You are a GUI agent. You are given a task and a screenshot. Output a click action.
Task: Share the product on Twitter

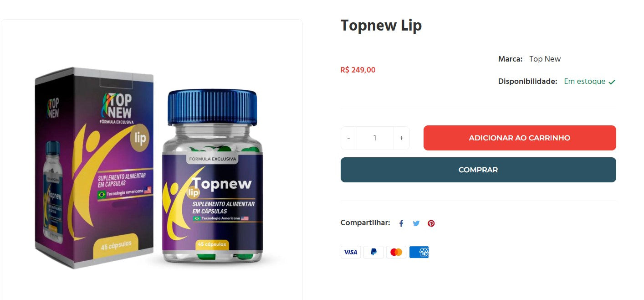pos(416,223)
